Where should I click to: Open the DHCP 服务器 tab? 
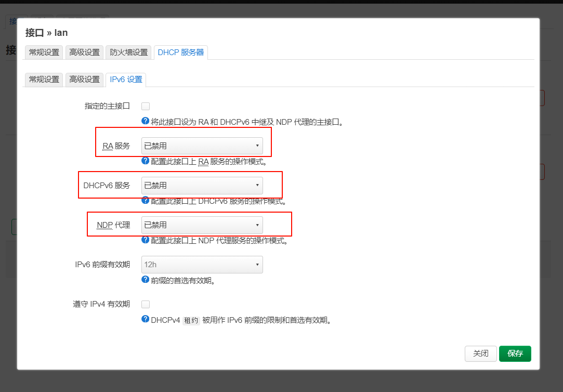(x=181, y=52)
